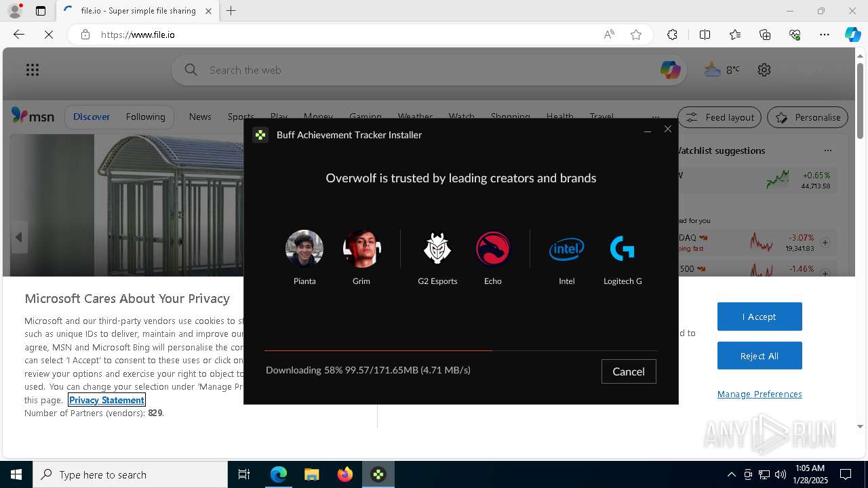Click the Pianta creator avatar
This screenshot has height=488, width=868.
(304, 249)
